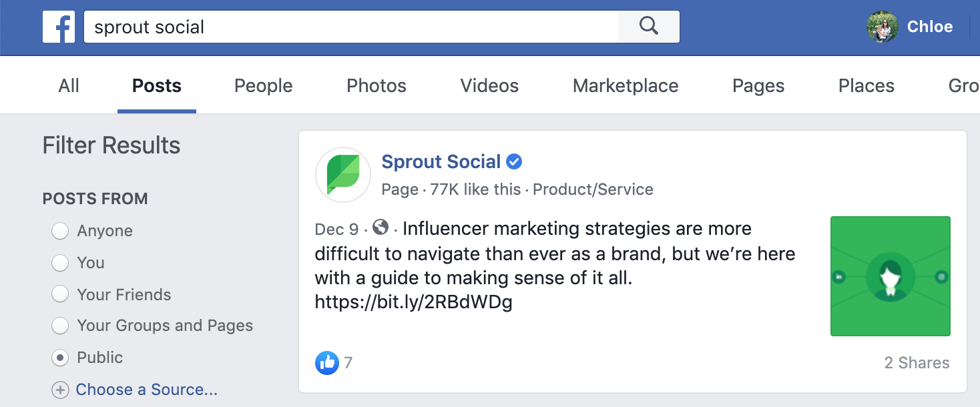This screenshot has height=407, width=980.
Task: Switch to the People tab
Action: pos(263,86)
